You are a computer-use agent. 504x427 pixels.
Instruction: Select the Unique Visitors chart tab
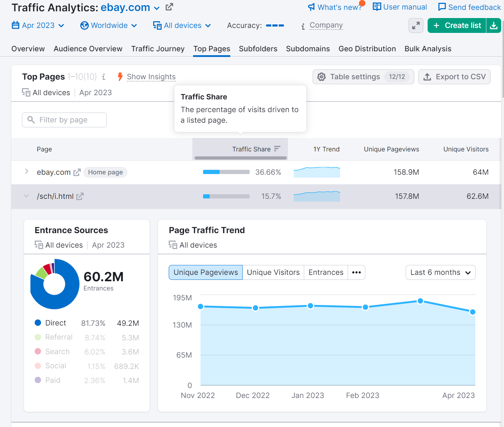pos(273,272)
